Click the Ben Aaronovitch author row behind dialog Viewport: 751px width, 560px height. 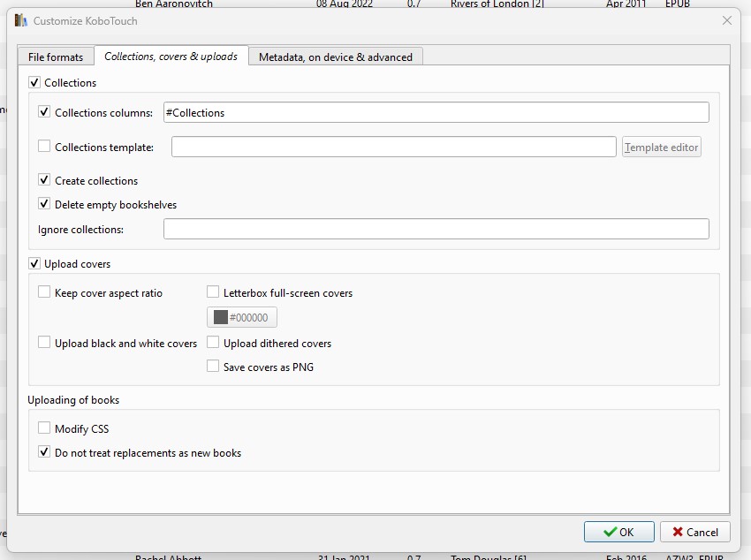(174, 4)
